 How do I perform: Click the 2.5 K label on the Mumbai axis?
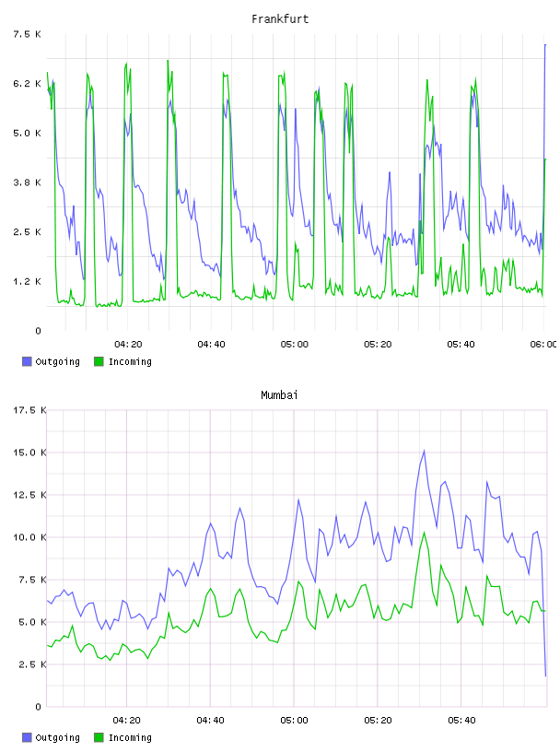point(32,664)
